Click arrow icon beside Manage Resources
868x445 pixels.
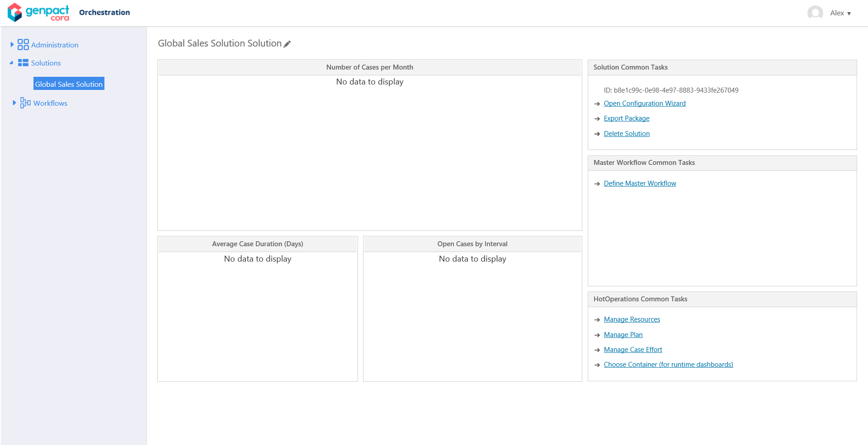coord(597,320)
